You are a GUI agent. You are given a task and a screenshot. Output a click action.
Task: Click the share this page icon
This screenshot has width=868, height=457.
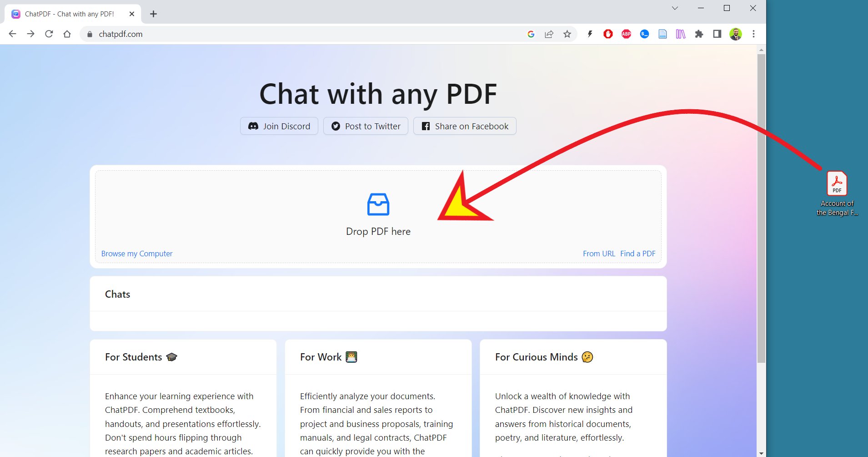[x=549, y=34]
